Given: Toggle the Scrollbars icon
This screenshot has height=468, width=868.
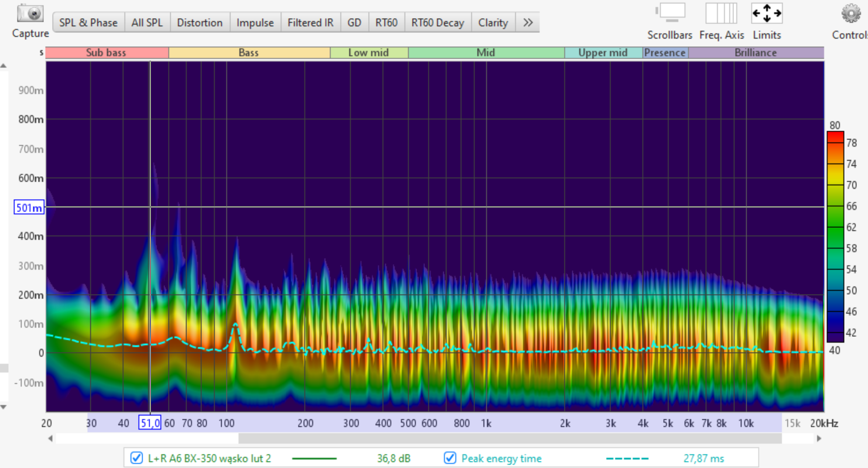Looking at the screenshot, I should pyautogui.click(x=670, y=13).
